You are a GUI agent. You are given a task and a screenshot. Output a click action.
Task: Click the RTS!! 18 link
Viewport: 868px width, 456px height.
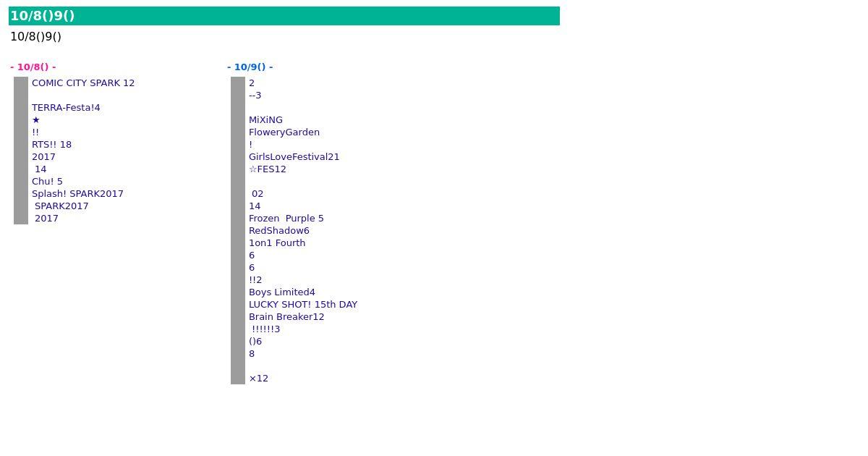[51, 145]
